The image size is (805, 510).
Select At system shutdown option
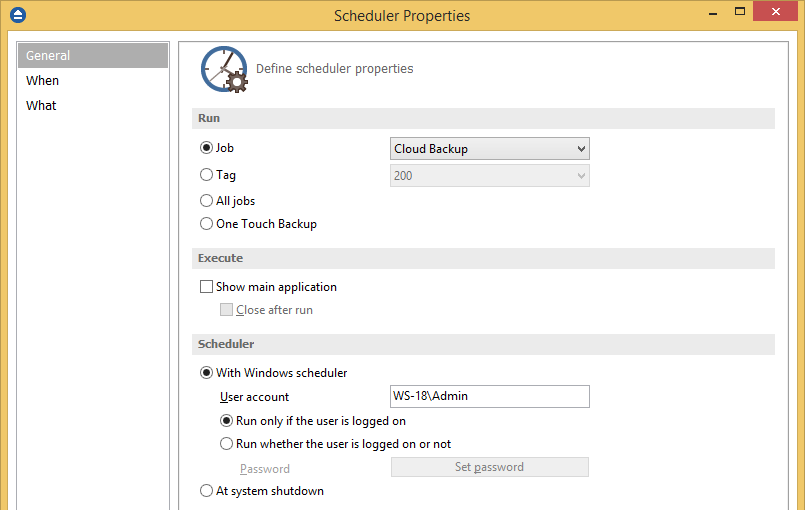(x=207, y=491)
